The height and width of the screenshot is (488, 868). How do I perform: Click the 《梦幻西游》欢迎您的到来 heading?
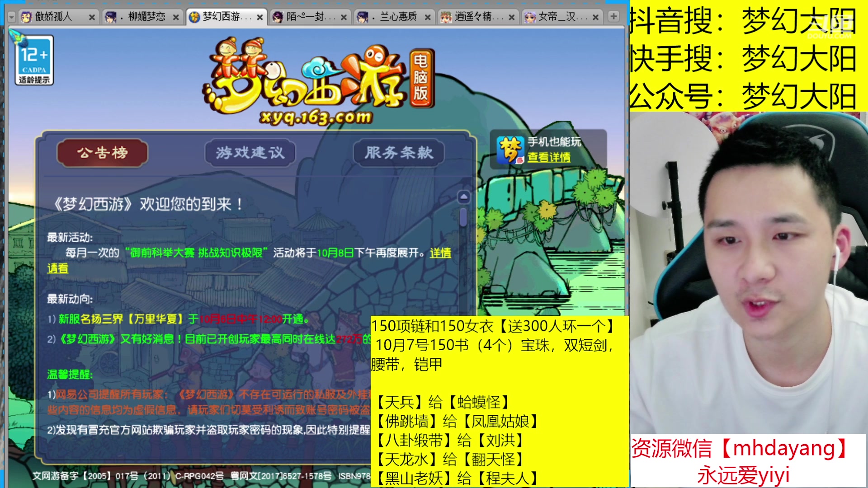[148, 204]
